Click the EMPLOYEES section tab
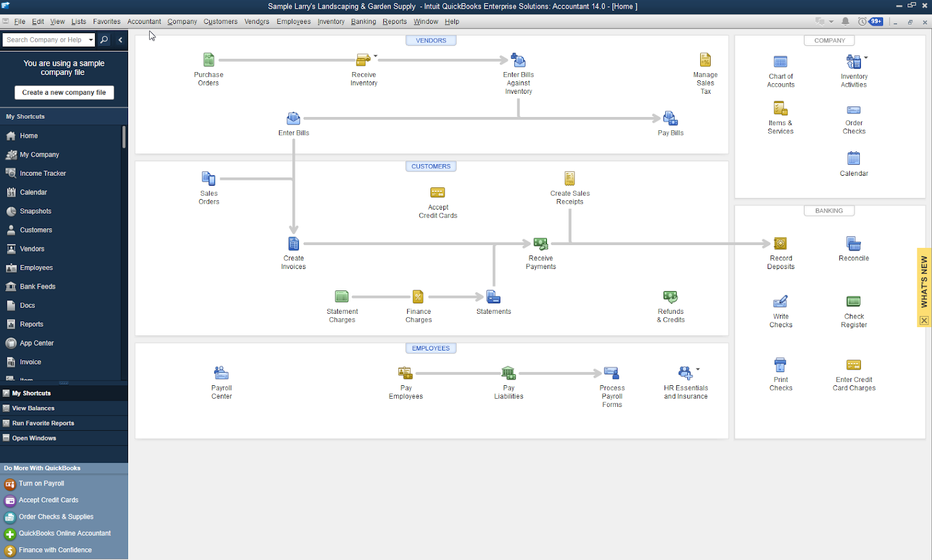The image size is (932, 560). [431, 348]
